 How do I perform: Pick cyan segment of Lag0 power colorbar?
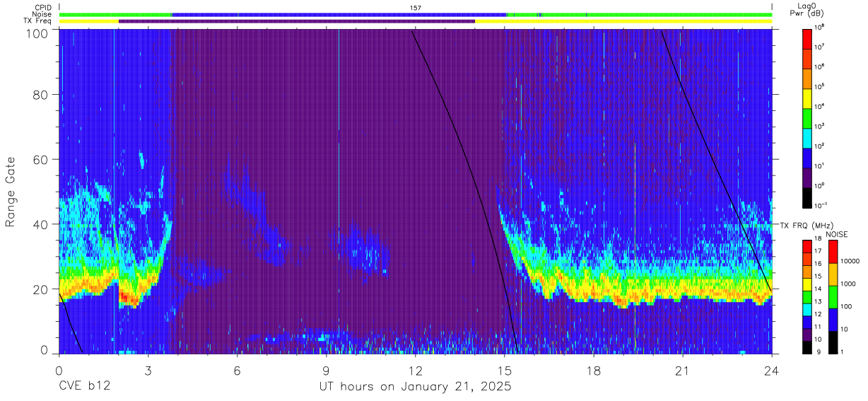808,137
